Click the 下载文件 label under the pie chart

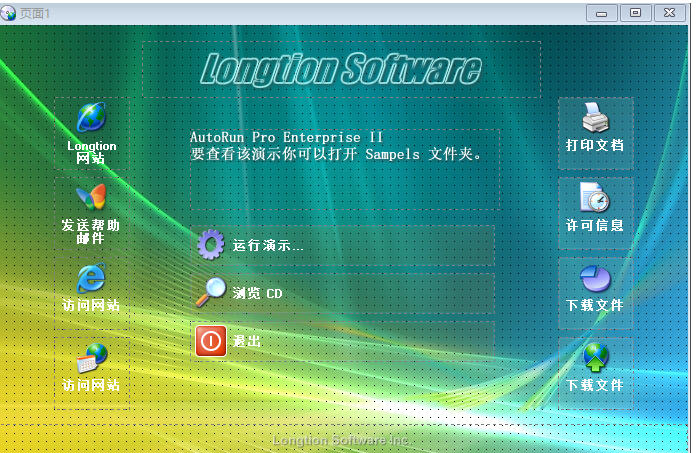click(595, 305)
